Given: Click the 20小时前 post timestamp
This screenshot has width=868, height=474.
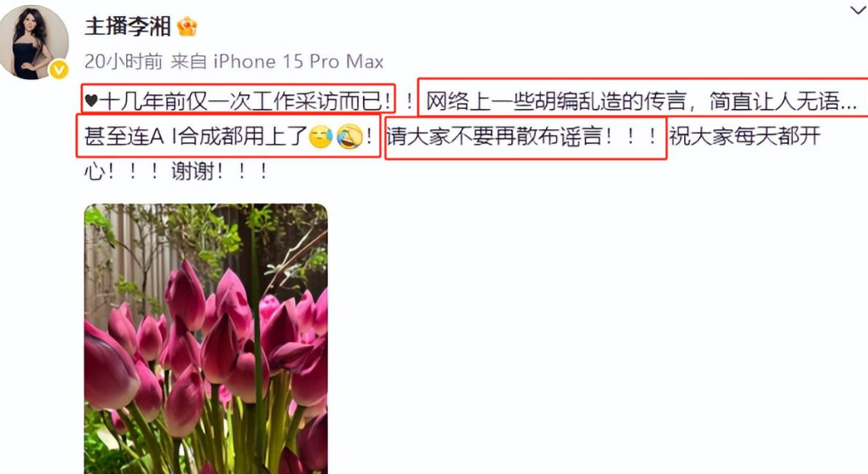Looking at the screenshot, I should [x=124, y=61].
